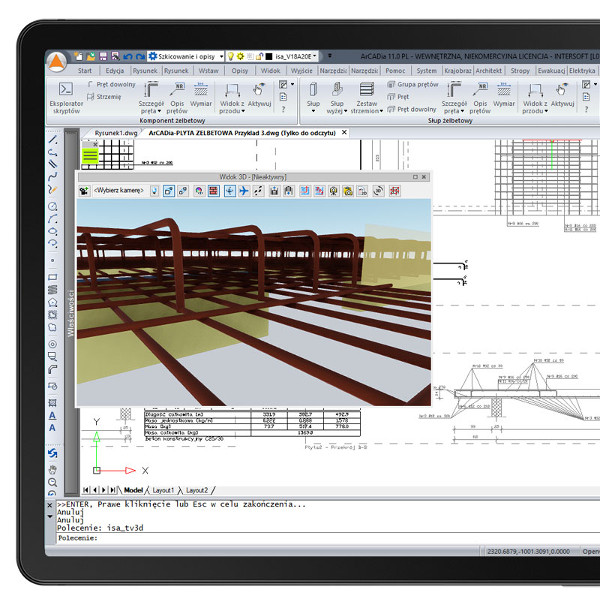600x605 pixels.
Task: Open Wybierz kamerę dropdown in Widok 3D
Action: 119,190
